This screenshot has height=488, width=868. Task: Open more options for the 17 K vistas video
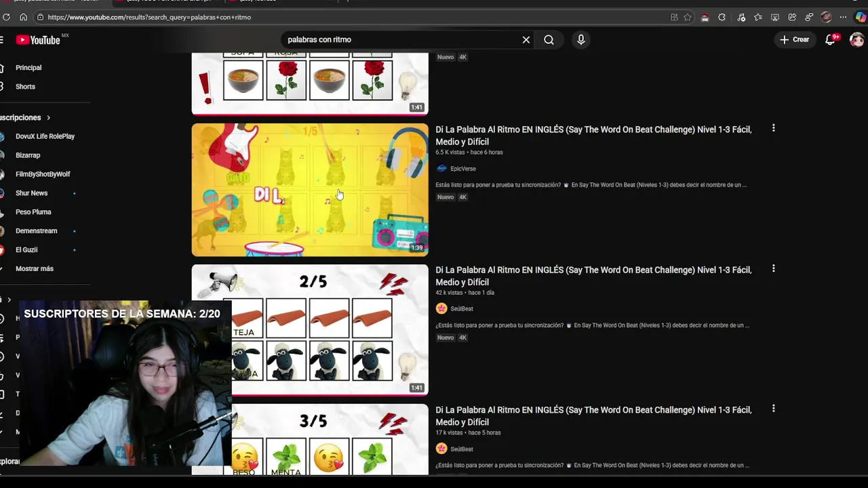773,409
